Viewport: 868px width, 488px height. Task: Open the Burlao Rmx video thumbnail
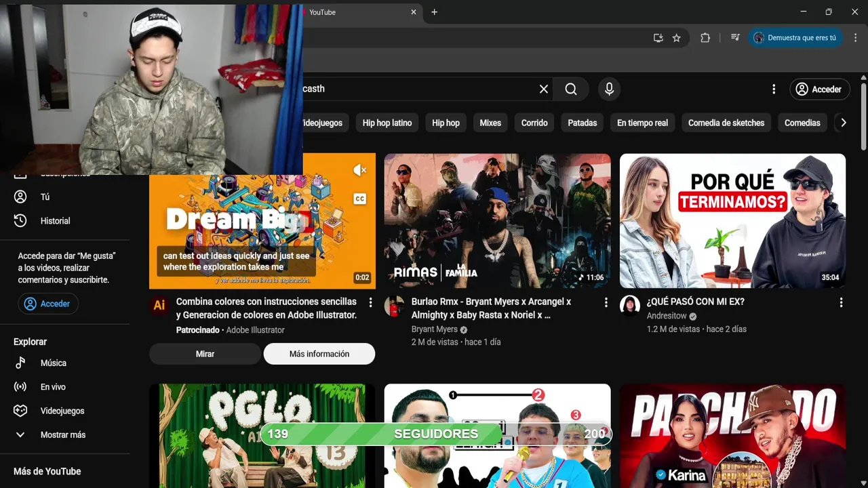[497, 221]
